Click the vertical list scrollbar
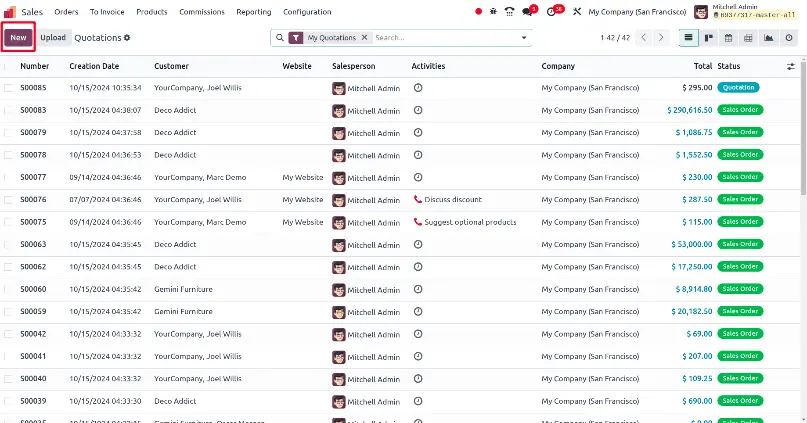Image resolution: width=807 pixels, height=423 pixels. pyautogui.click(x=803, y=126)
